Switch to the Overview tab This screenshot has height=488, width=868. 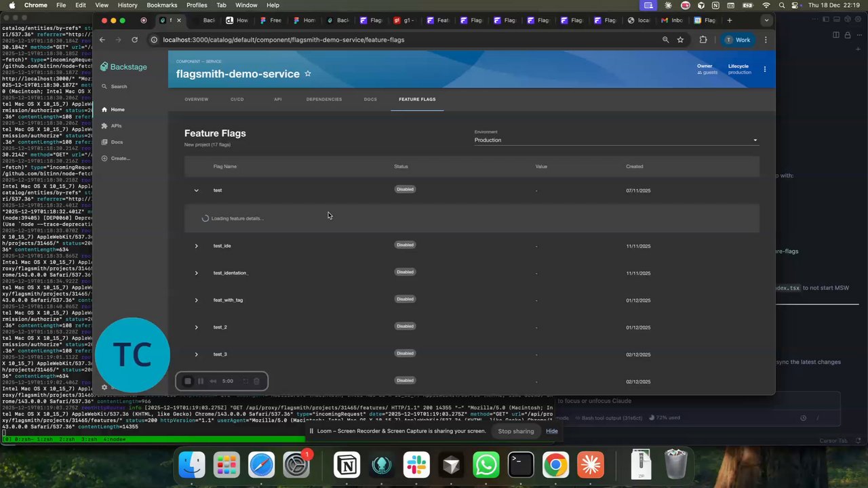[197, 100]
